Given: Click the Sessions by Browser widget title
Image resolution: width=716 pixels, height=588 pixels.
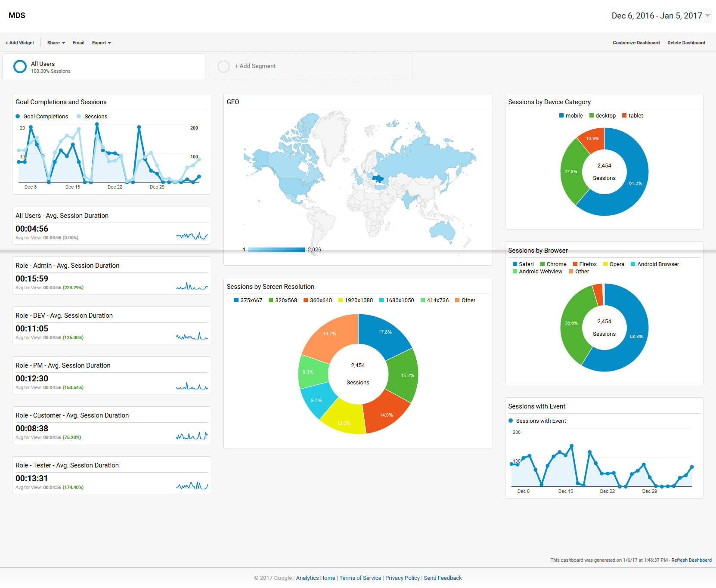Looking at the screenshot, I should click(538, 251).
